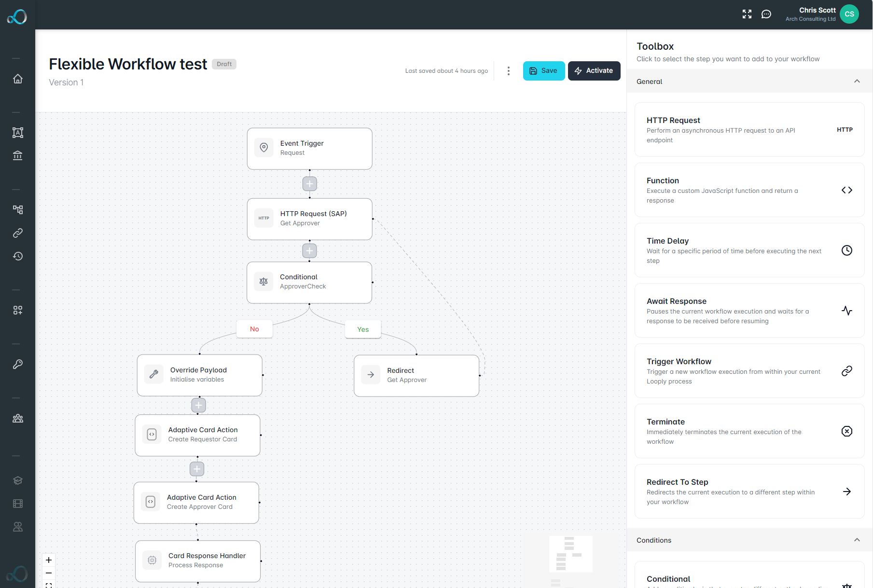Click the link connections sidebar icon
The width and height of the screenshot is (873, 588).
18,233
